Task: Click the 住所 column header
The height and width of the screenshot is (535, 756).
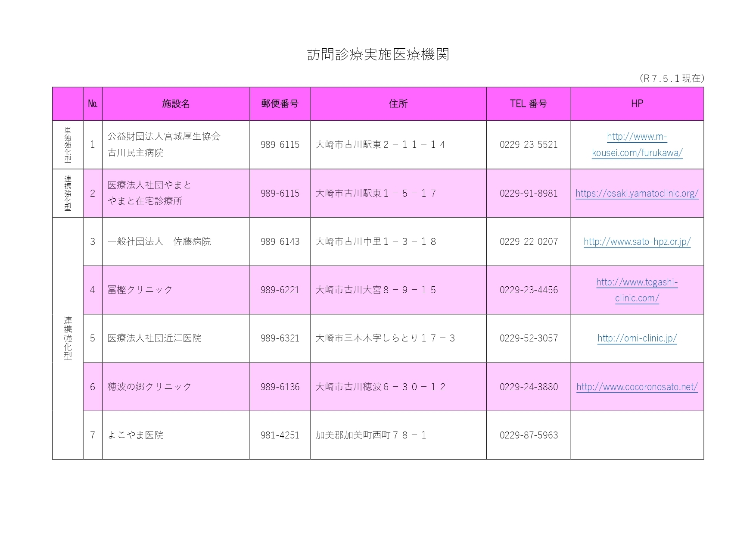Action: coord(398,103)
